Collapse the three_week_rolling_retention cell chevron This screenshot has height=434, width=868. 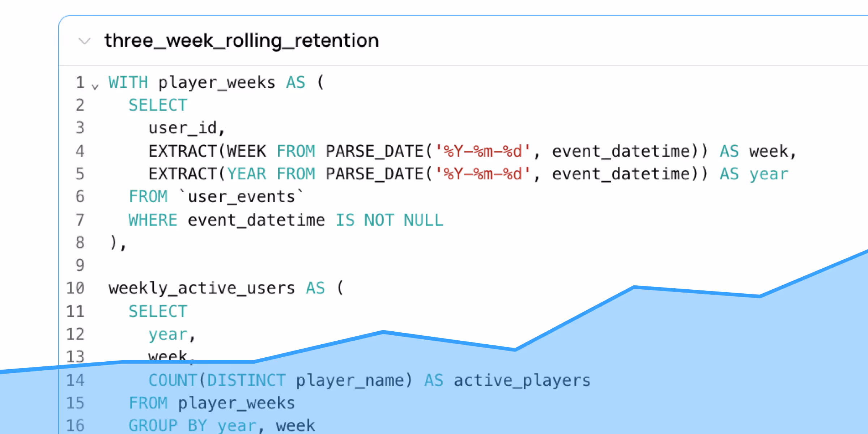point(84,41)
